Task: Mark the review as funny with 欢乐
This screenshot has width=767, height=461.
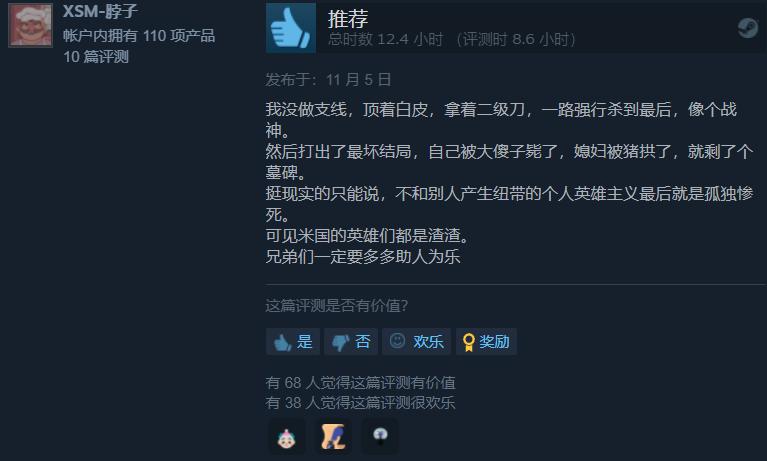Action: pyautogui.click(x=416, y=342)
